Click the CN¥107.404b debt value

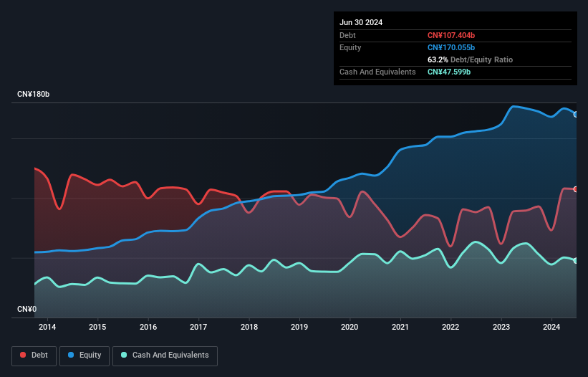tap(451, 35)
